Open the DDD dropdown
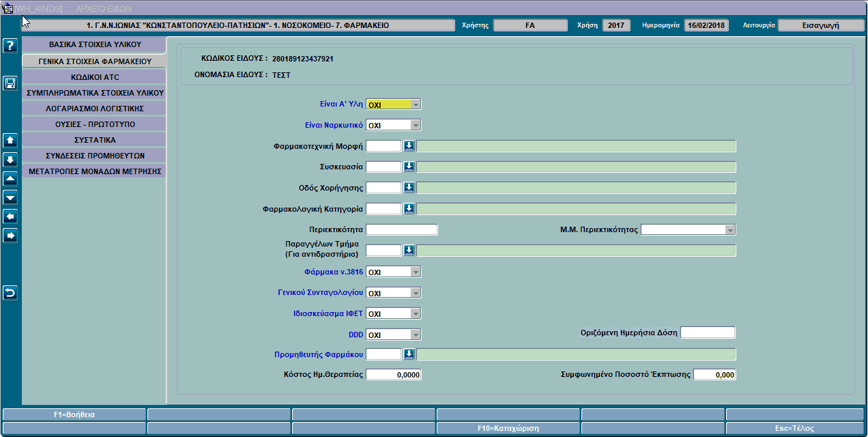The height and width of the screenshot is (437, 868). pyautogui.click(x=416, y=335)
